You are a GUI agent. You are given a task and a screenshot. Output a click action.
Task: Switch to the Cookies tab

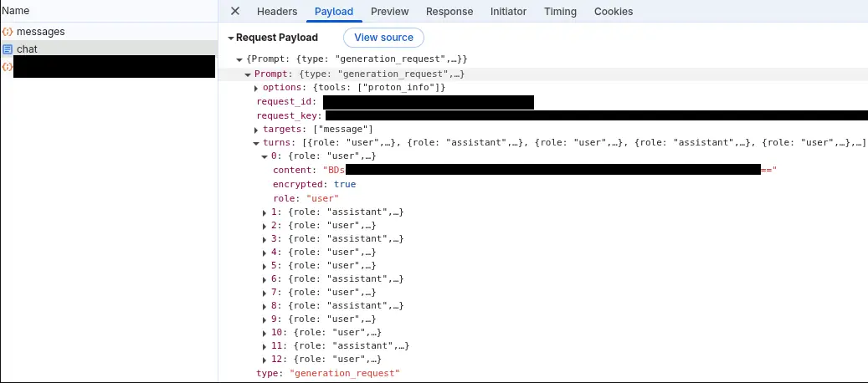pyautogui.click(x=614, y=12)
